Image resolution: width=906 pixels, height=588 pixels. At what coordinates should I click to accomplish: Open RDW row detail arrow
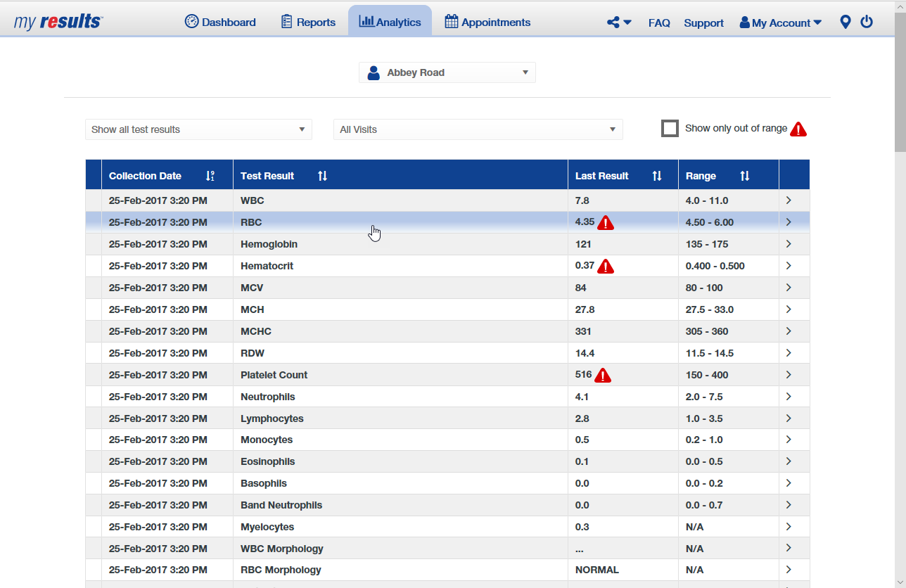789,353
